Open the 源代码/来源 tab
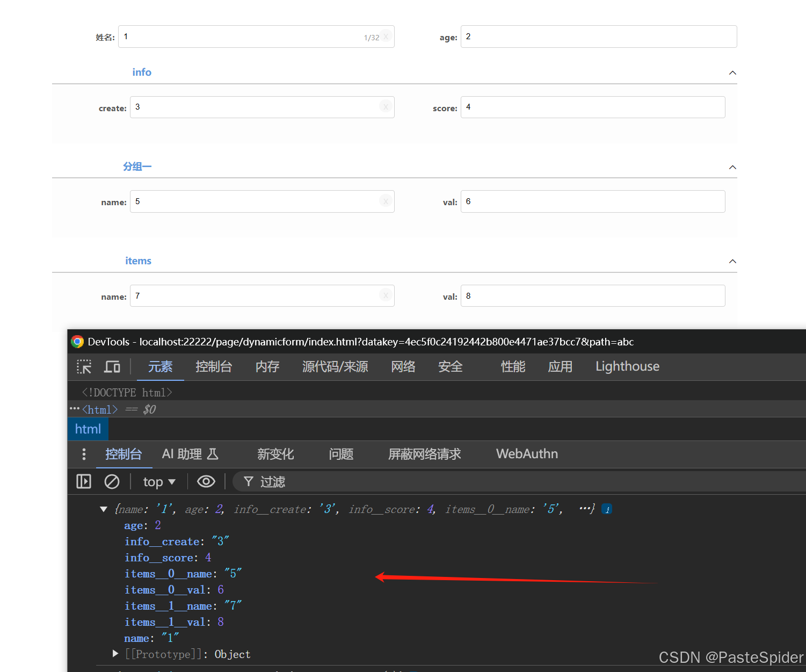The height and width of the screenshot is (672, 806). click(x=335, y=367)
